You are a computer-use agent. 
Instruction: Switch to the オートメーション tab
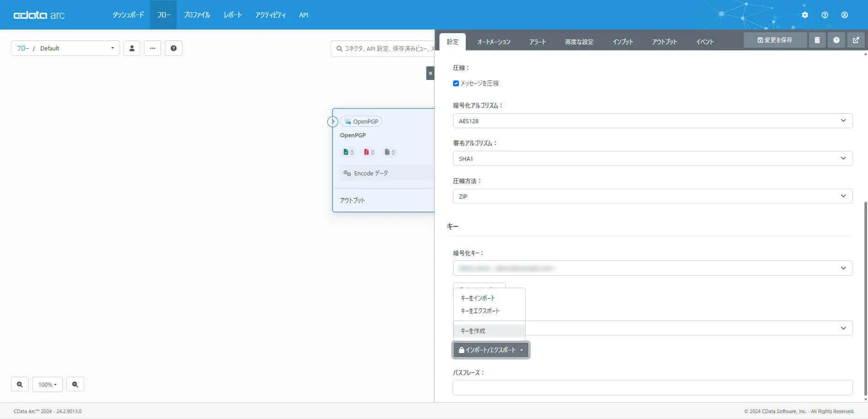(494, 42)
